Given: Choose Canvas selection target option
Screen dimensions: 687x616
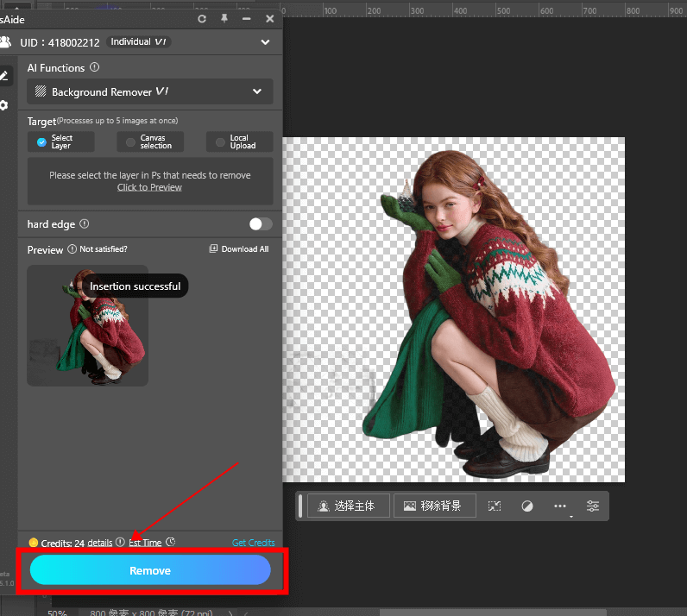Looking at the screenshot, I should pos(150,141).
